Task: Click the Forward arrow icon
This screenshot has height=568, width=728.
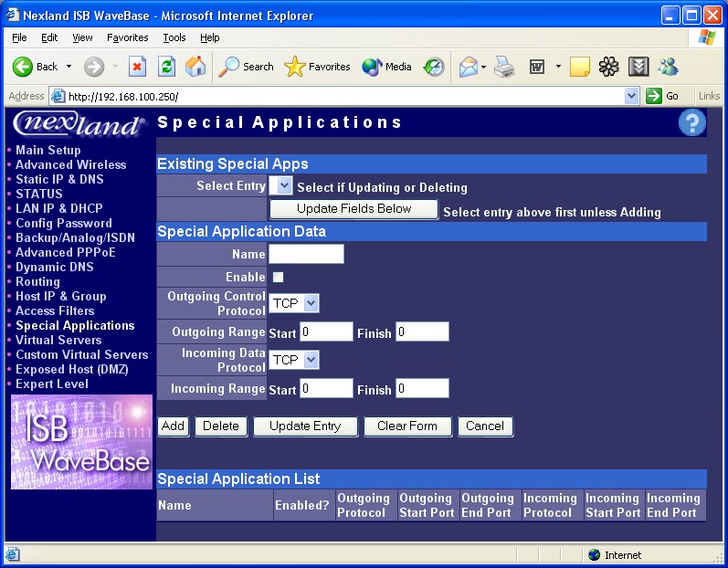Action: (94, 67)
